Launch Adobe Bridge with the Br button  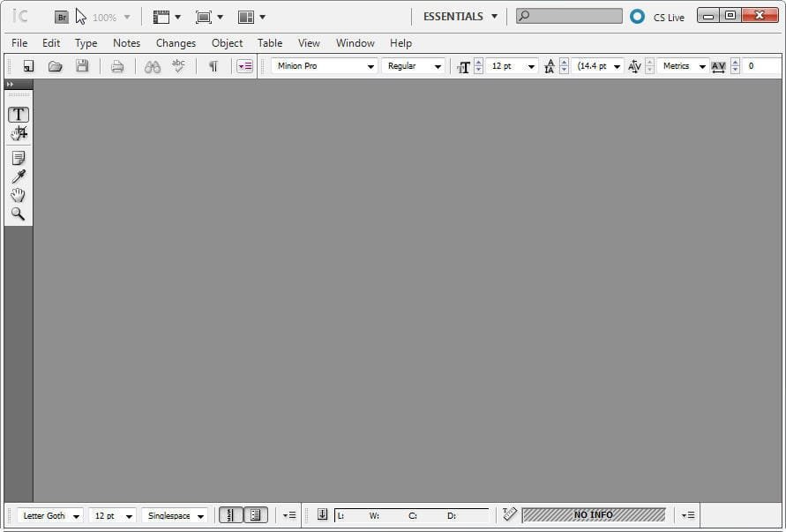coord(61,17)
